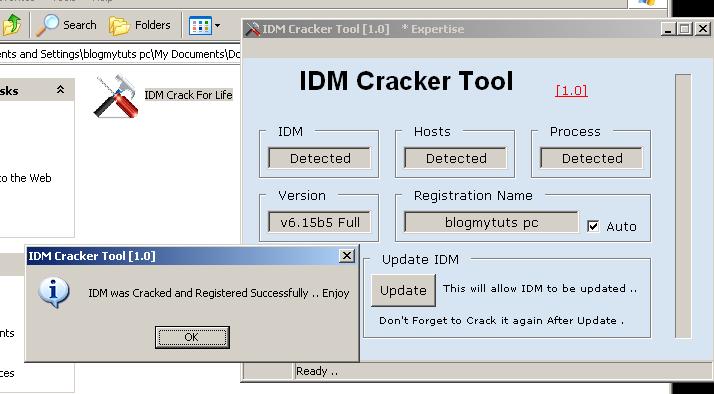Click the IDM Detected status box
Image resolution: width=714 pixels, height=394 pixels.
click(319, 158)
